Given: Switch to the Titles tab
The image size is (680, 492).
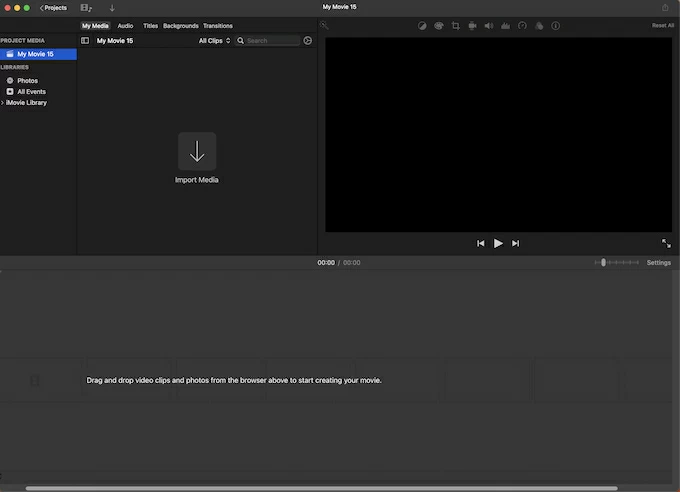Looking at the screenshot, I should click(x=150, y=26).
